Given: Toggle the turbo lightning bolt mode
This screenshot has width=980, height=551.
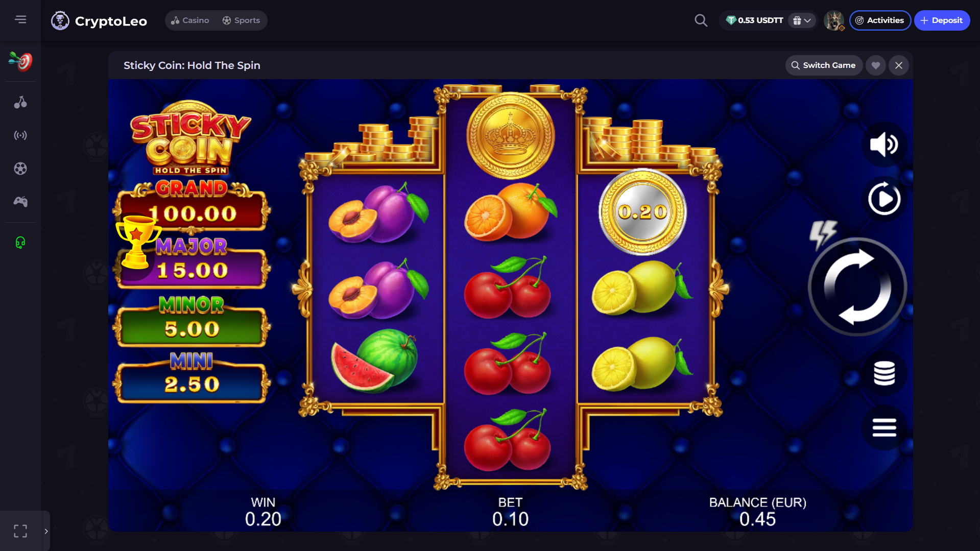Looking at the screenshot, I should point(823,234).
